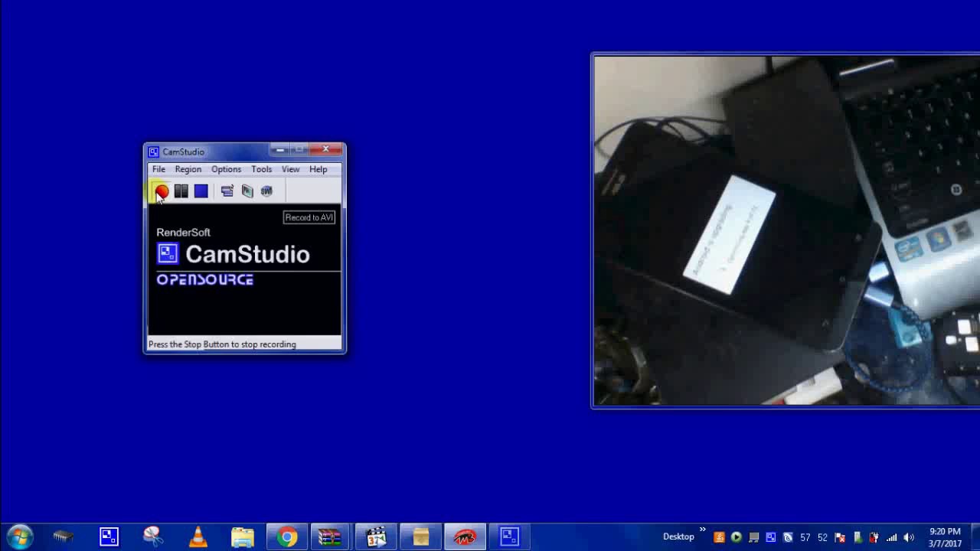This screenshot has width=980, height=551.
Task: Open the Help menu
Action: tap(318, 169)
